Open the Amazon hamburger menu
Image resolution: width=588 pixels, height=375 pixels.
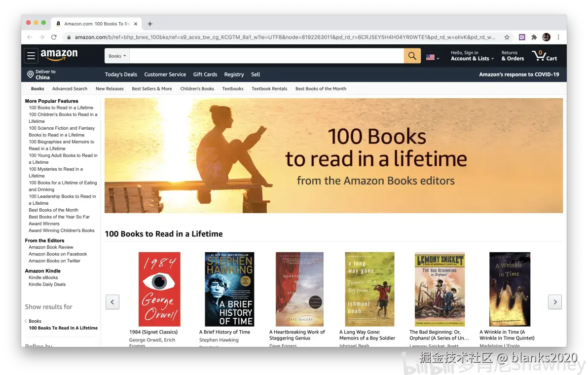click(31, 56)
